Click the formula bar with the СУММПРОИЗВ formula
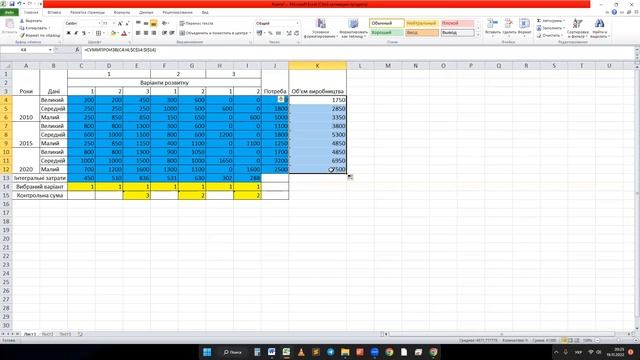640x360 pixels. click(357, 50)
